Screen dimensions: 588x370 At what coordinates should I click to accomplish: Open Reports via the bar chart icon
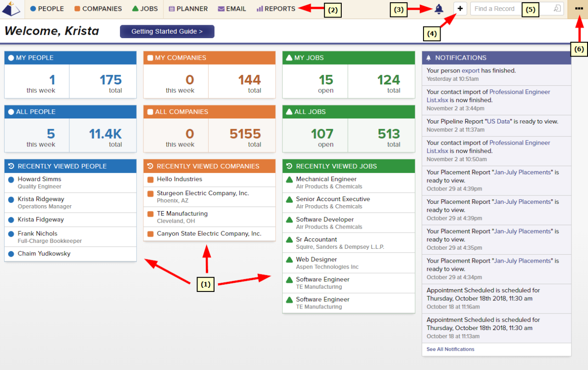(x=260, y=8)
